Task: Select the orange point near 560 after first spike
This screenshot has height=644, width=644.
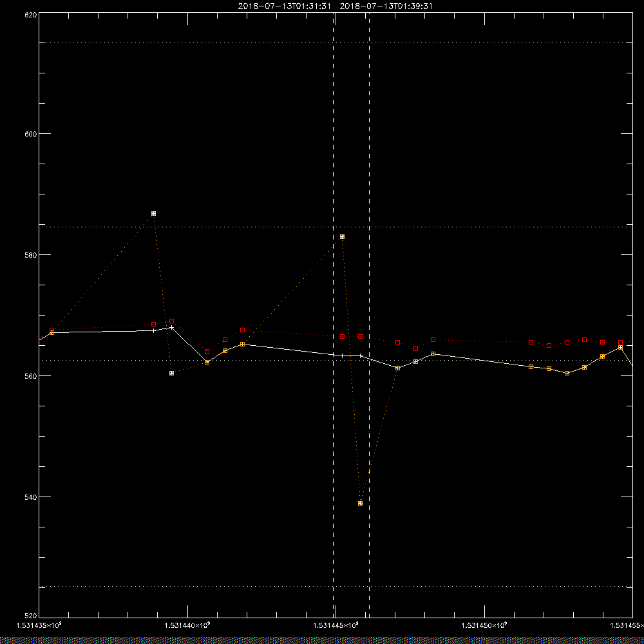Action: (x=172, y=373)
